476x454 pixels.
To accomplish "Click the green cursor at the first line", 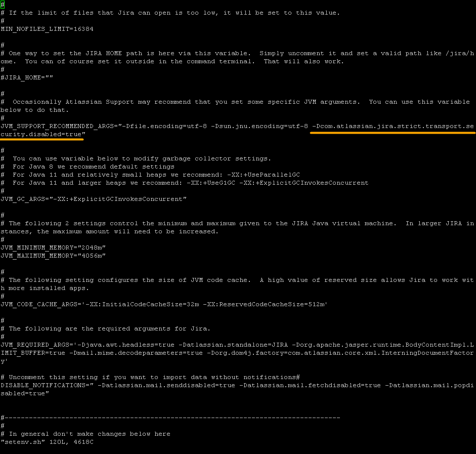I will (x=3, y=5).
